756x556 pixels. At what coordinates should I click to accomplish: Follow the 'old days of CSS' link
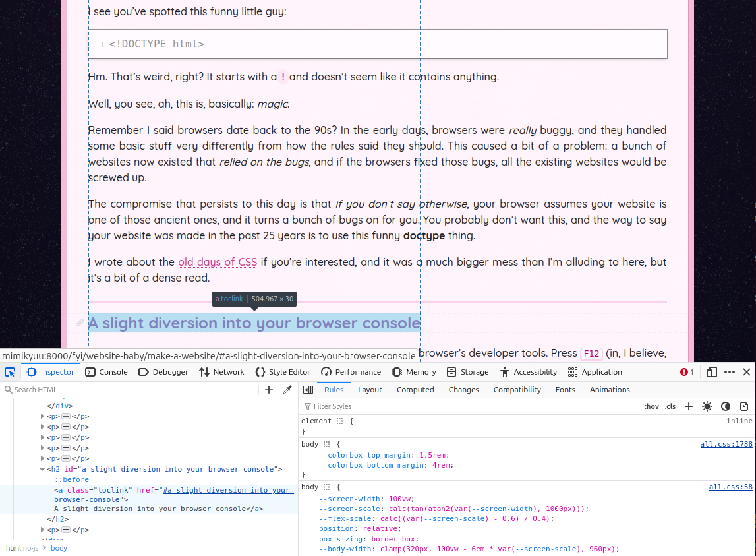click(218, 263)
